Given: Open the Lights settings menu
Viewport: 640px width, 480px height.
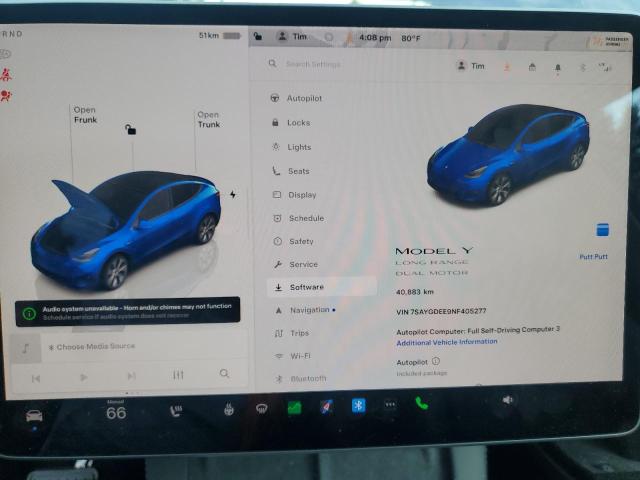Looking at the screenshot, I should [291, 147].
